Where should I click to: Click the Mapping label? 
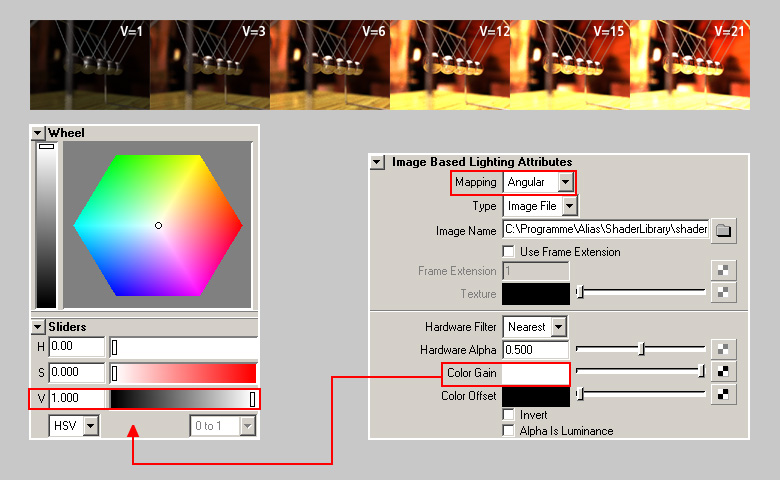(x=476, y=182)
